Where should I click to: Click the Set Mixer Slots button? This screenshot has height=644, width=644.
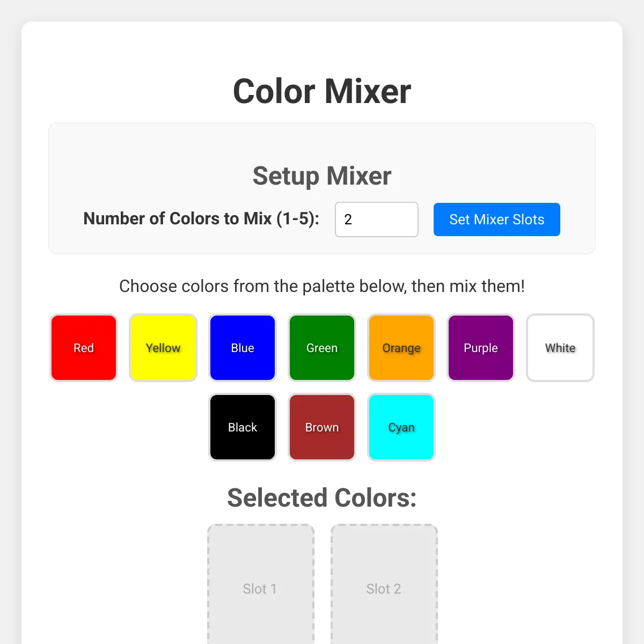(x=497, y=219)
